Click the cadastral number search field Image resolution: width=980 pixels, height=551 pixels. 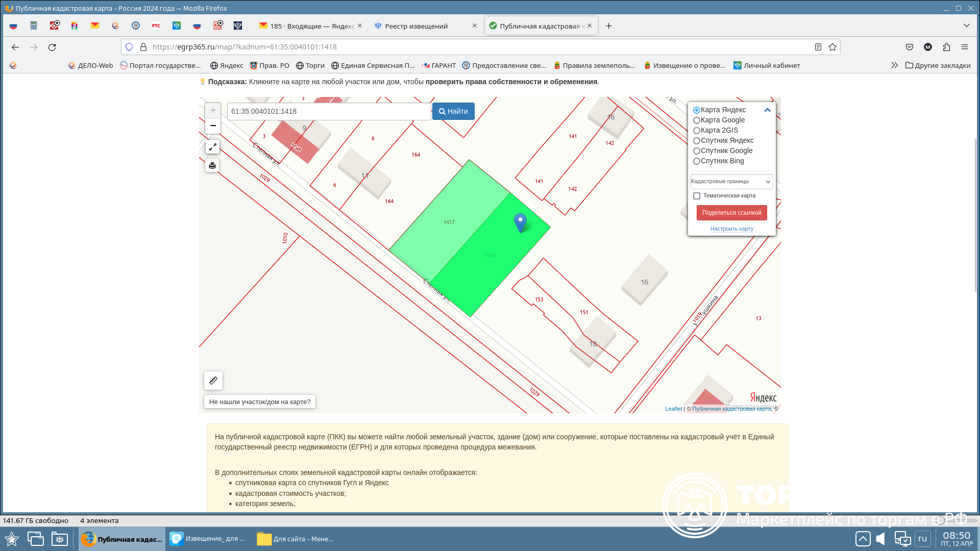329,111
